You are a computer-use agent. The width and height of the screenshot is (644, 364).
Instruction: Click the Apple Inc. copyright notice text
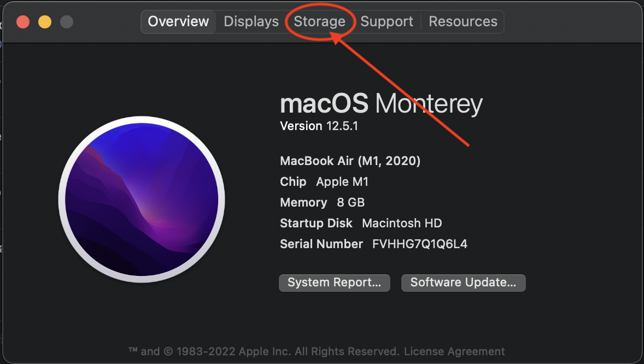pos(264,351)
